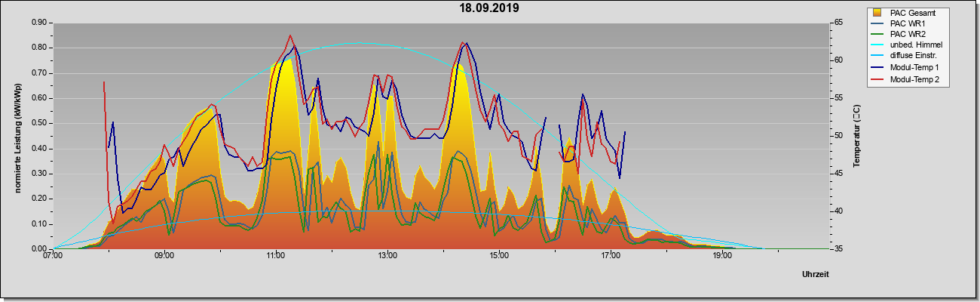Select the PAC WR2 legend entry

(908, 34)
